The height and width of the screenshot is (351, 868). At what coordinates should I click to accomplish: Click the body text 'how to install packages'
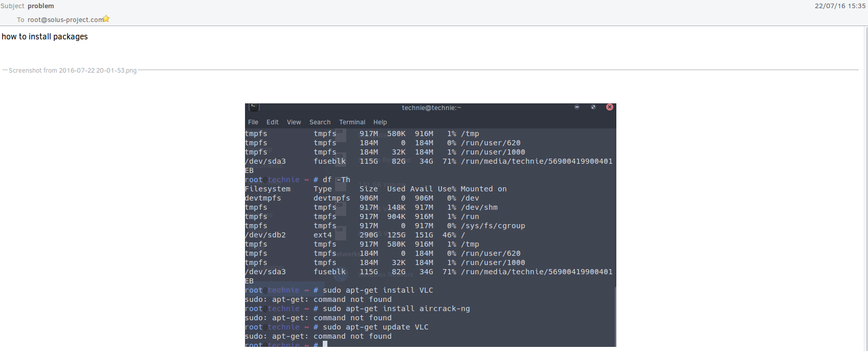[x=45, y=37]
